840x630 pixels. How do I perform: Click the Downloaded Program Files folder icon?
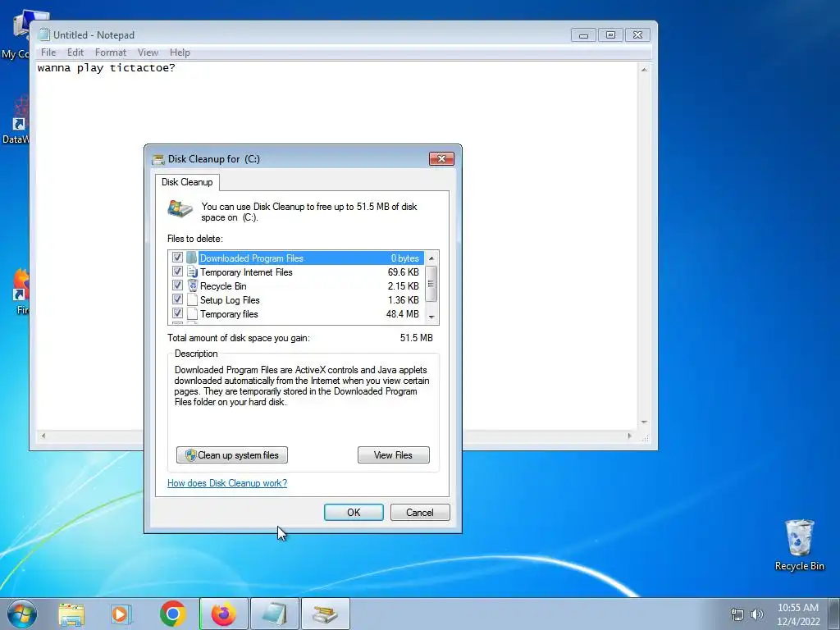(191, 258)
